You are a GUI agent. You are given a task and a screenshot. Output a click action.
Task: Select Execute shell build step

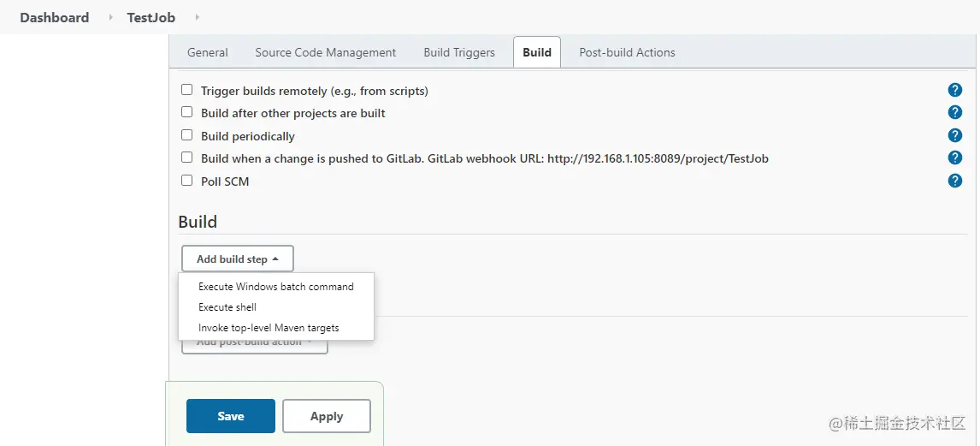pos(227,307)
